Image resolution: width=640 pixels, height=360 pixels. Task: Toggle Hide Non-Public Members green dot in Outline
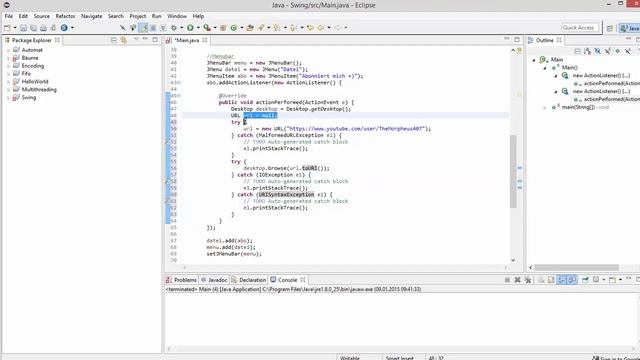618,51
